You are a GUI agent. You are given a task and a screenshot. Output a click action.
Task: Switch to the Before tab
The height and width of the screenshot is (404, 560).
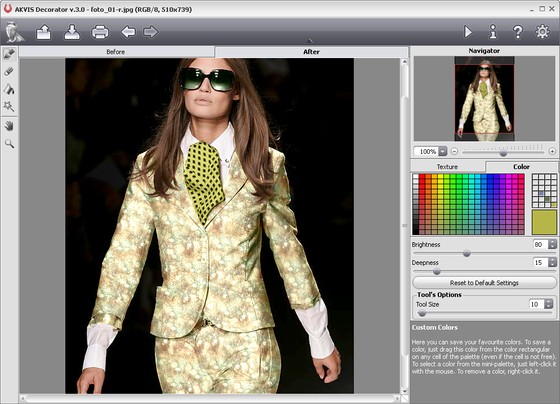coord(116,52)
